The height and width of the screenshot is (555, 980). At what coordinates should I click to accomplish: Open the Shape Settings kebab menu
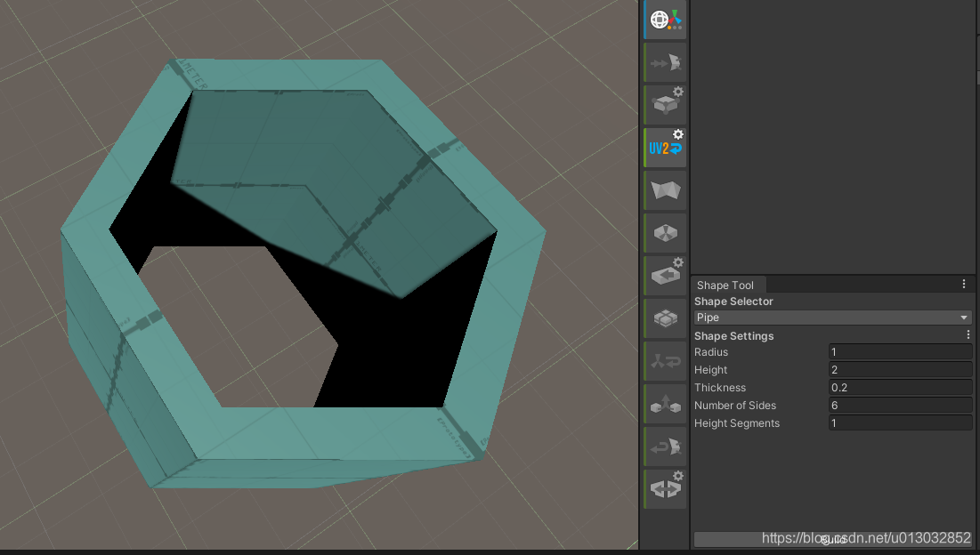point(968,335)
